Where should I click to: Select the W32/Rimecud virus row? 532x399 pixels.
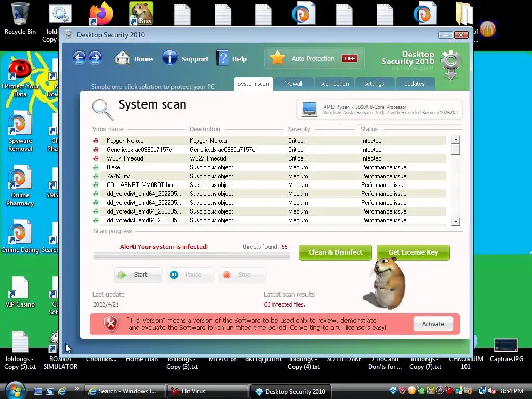coord(269,158)
